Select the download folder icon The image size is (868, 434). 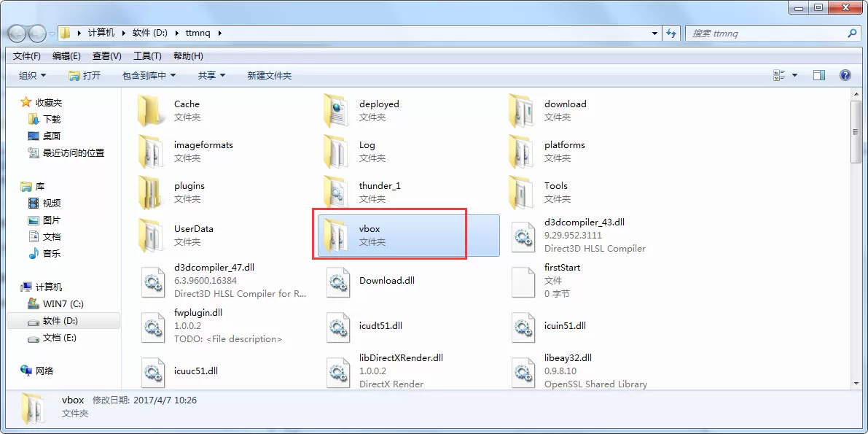[x=522, y=110]
